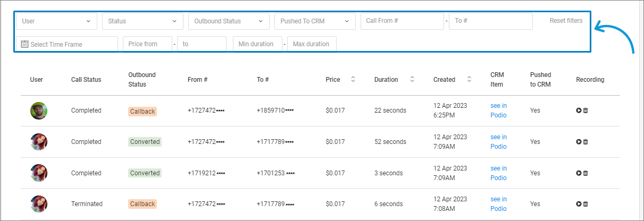Open the Outbound Status dropdown
Image resolution: width=644 pixels, height=221 pixels.
(x=229, y=21)
